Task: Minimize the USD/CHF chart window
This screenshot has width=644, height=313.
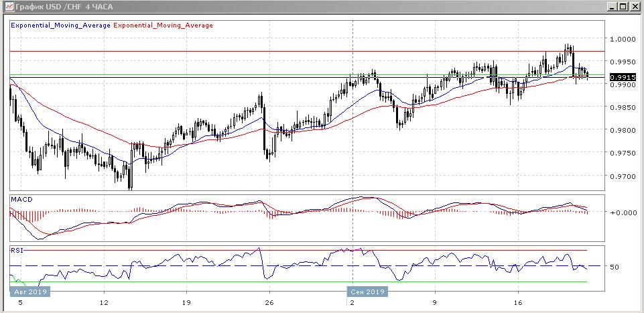Action: [613, 7]
